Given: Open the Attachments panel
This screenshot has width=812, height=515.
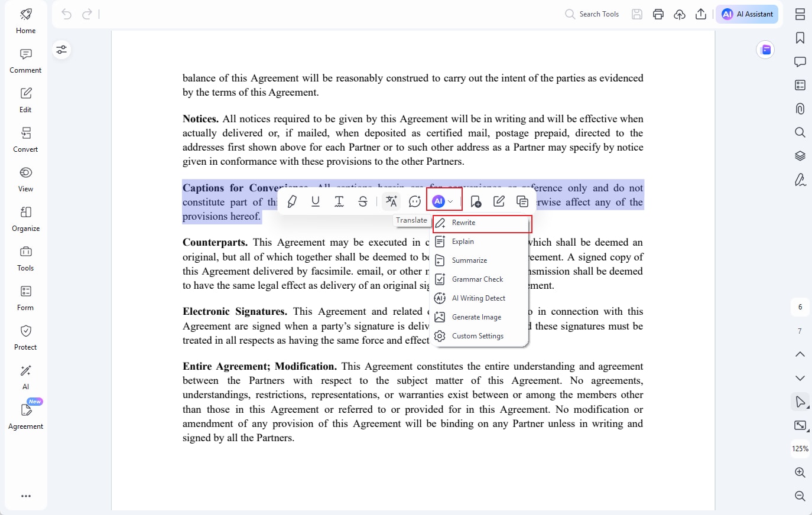Looking at the screenshot, I should (800, 109).
